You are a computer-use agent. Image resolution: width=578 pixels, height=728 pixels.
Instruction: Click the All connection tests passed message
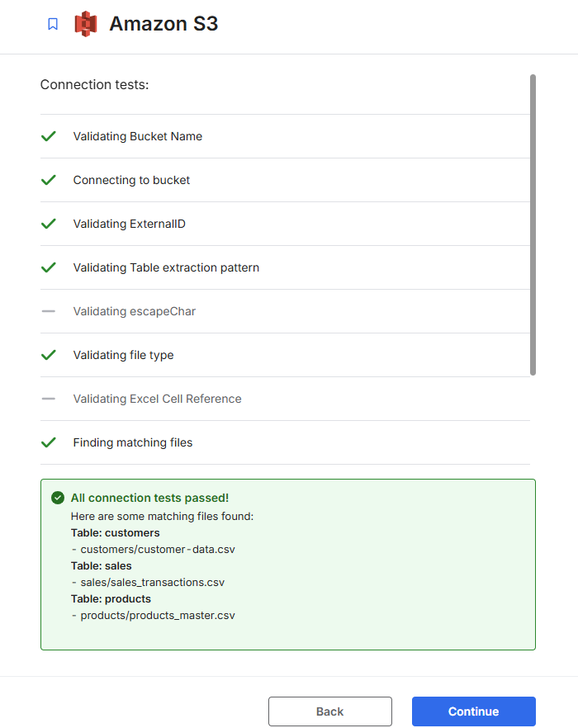point(149,498)
